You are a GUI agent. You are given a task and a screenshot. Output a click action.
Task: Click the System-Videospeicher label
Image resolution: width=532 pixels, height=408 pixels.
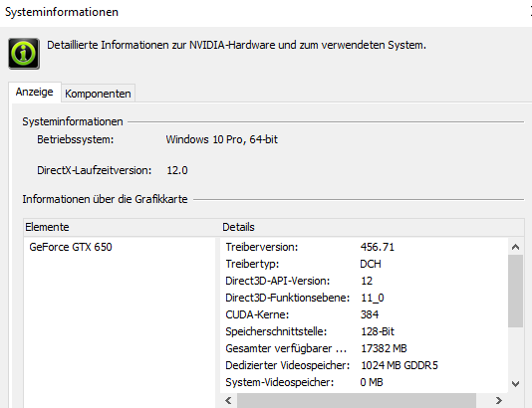(x=280, y=382)
